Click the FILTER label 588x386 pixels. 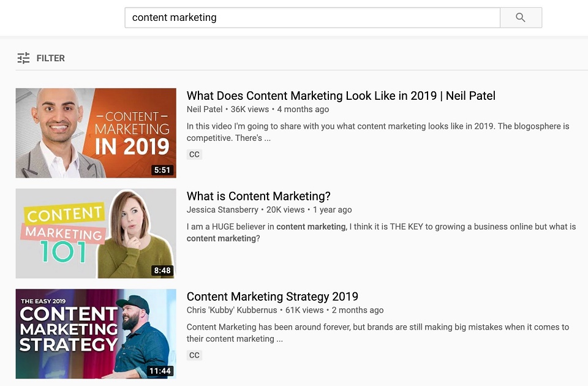point(51,58)
